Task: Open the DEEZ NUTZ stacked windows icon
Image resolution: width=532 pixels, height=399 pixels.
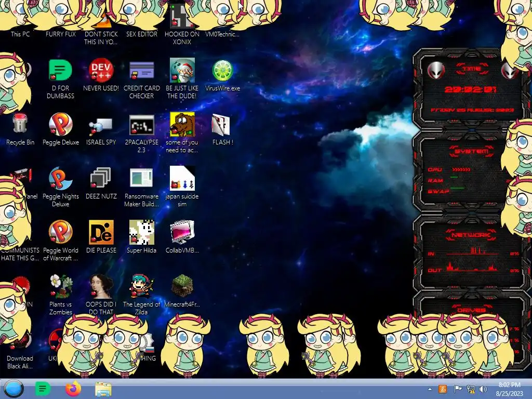Action: pos(100,178)
